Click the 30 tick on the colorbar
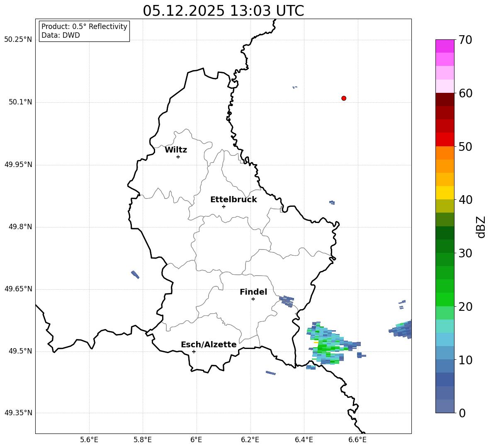Screen dimensions: 491x448 465,253
